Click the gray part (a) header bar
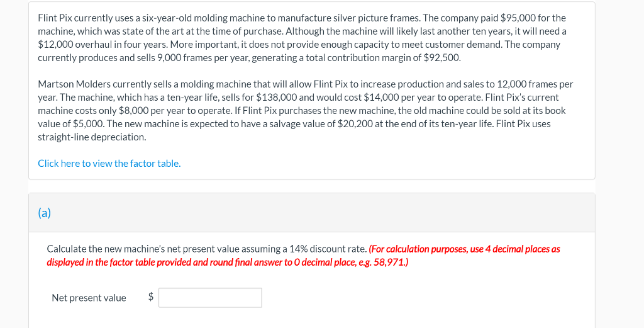The height and width of the screenshot is (328, 644). pos(312,213)
